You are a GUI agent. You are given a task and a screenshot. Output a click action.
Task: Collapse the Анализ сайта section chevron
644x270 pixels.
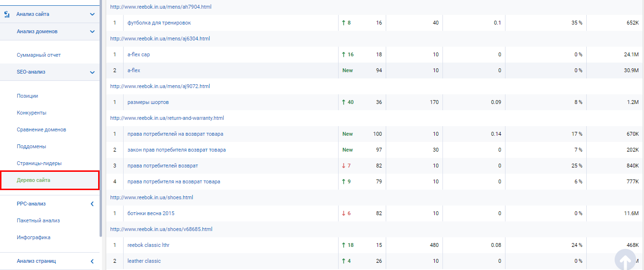[92, 14]
